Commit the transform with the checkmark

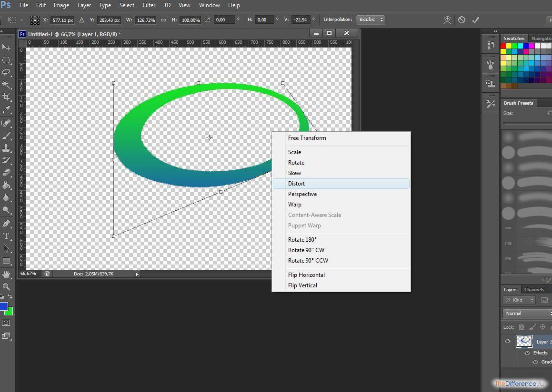coord(475,20)
